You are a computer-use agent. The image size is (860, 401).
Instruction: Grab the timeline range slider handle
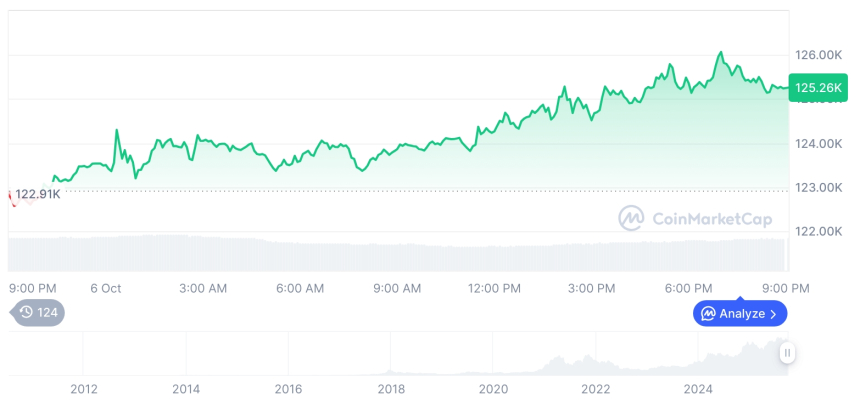coord(788,352)
